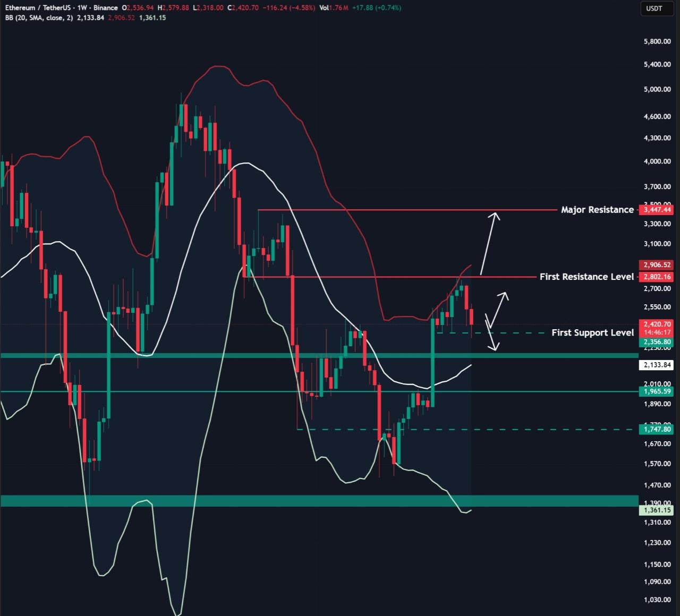
Task: Click the 4,000.00 price scale label
Action: point(657,161)
